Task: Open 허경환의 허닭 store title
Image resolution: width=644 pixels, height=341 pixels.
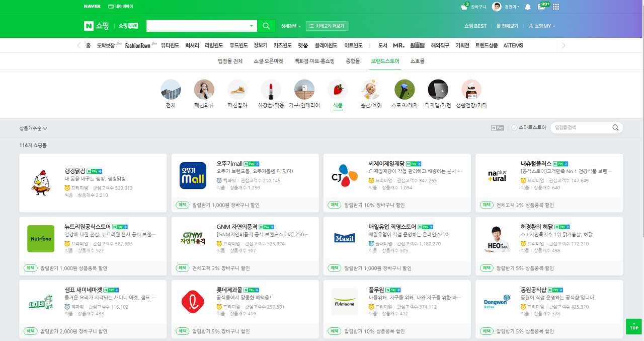Action: pos(536,227)
